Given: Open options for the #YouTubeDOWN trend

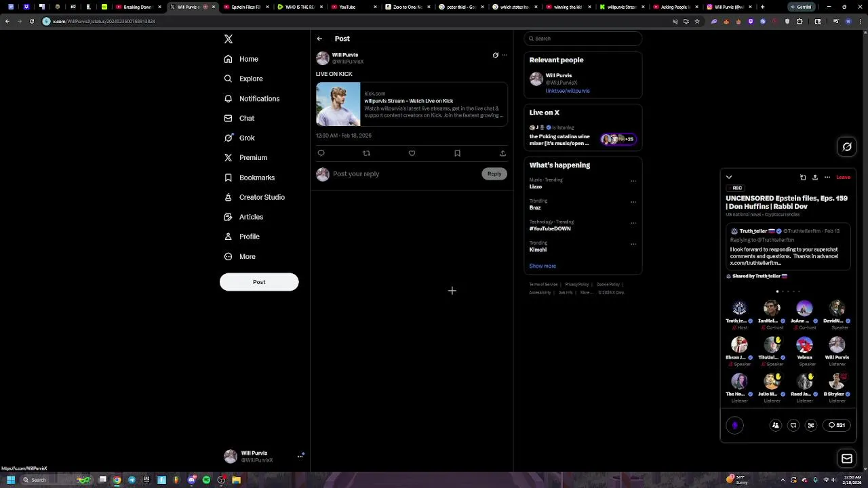Looking at the screenshot, I should (x=633, y=223).
